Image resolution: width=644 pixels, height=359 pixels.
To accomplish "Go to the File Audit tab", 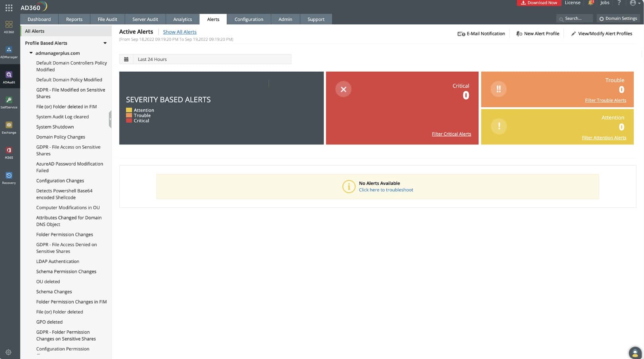I will (x=107, y=19).
